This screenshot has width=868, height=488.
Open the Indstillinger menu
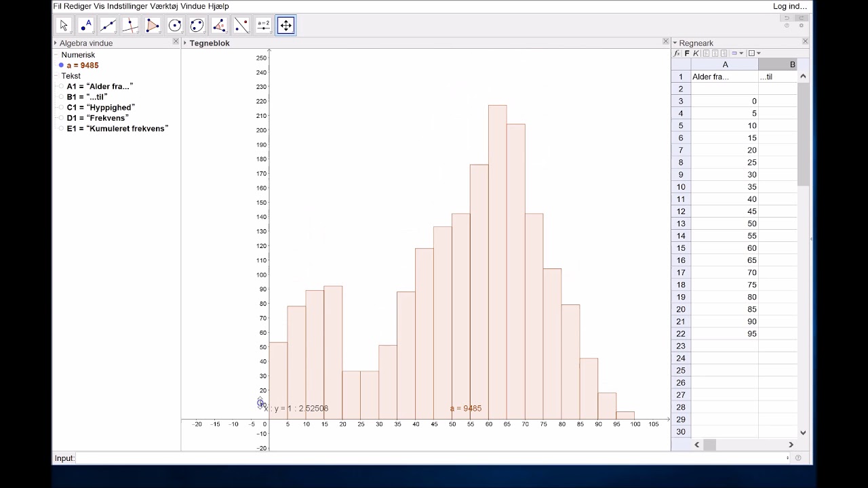pyautogui.click(x=127, y=6)
